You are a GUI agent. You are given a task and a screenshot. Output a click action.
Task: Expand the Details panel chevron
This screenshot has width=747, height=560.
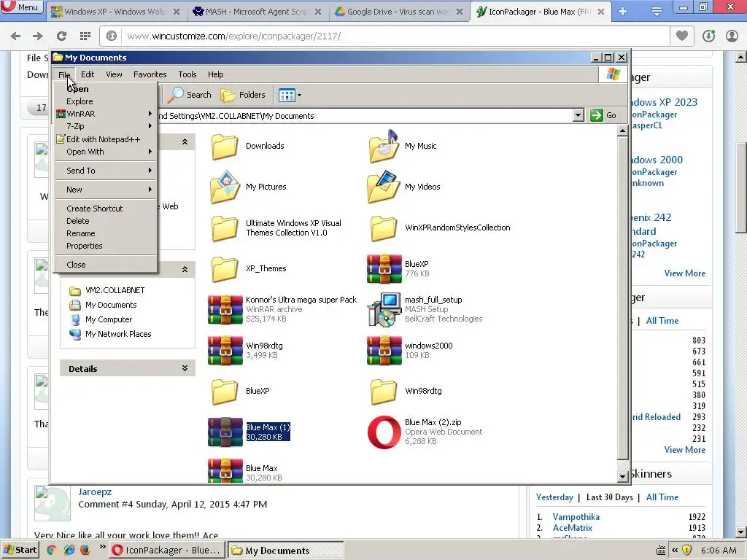(185, 368)
